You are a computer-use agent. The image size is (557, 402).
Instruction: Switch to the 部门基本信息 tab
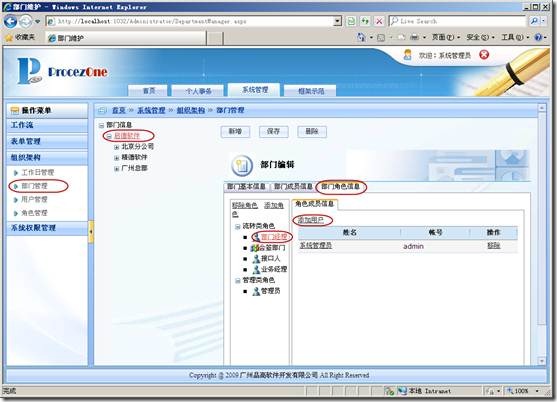tap(246, 186)
